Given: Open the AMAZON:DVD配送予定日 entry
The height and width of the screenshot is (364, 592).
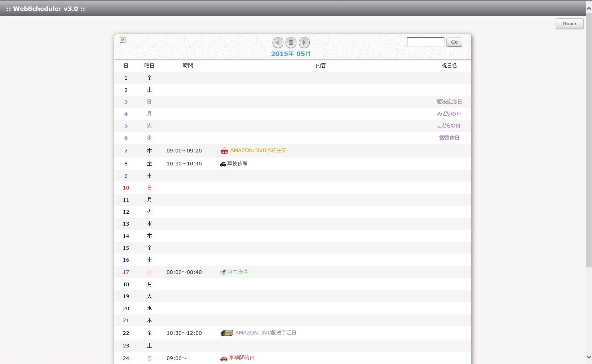Looking at the screenshot, I should (266, 333).
